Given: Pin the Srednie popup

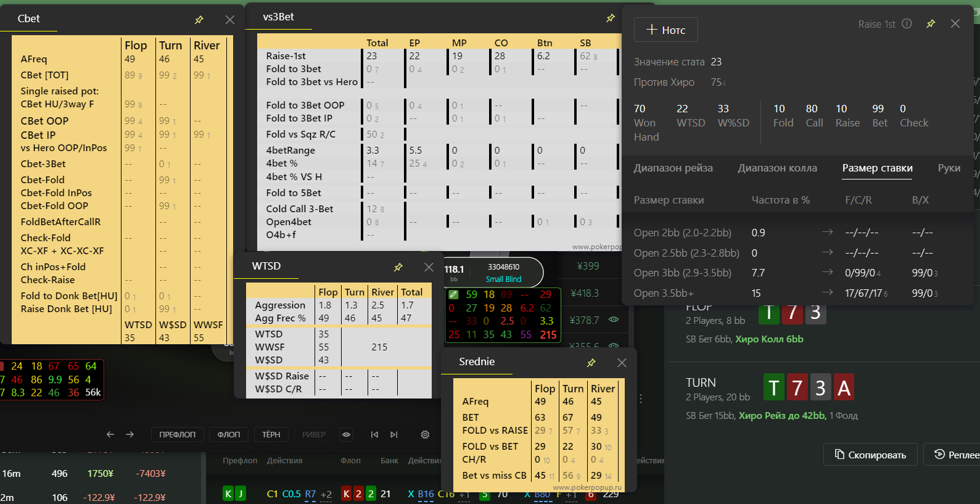Looking at the screenshot, I should (x=591, y=363).
